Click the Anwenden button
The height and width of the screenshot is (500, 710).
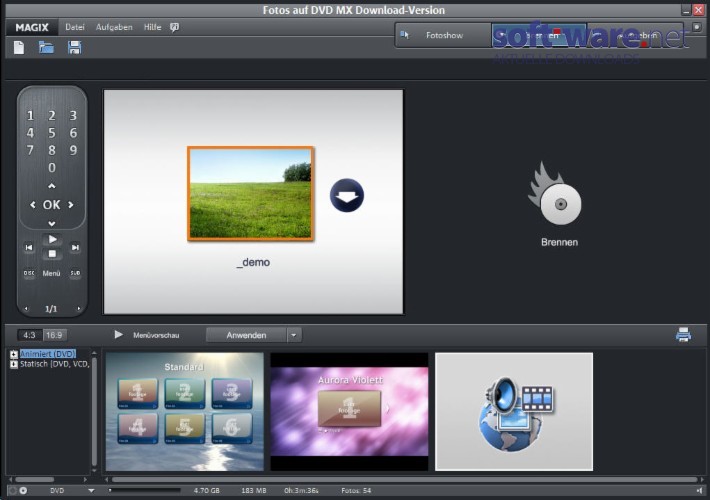[x=246, y=335]
